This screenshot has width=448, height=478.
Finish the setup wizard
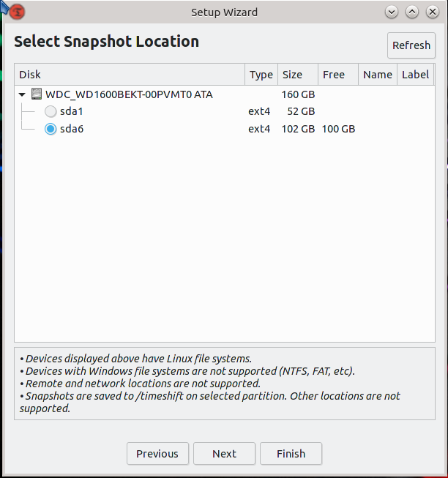(291, 454)
